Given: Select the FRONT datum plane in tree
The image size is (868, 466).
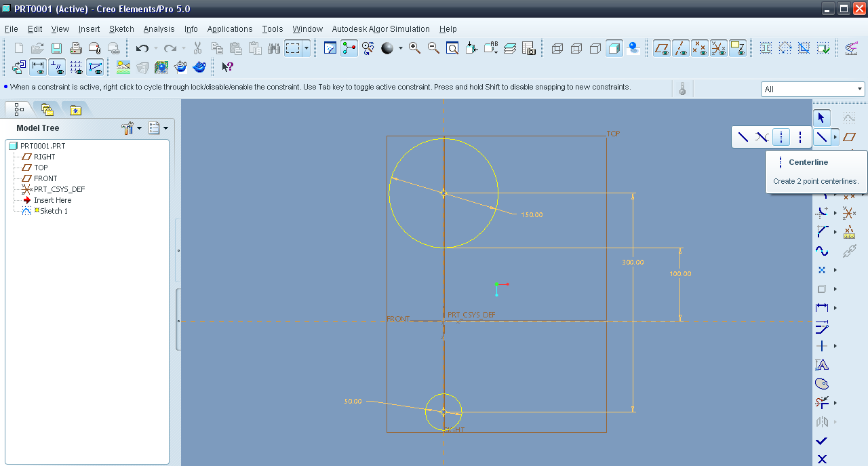Looking at the screenshot, I should [x=45, y=178].
